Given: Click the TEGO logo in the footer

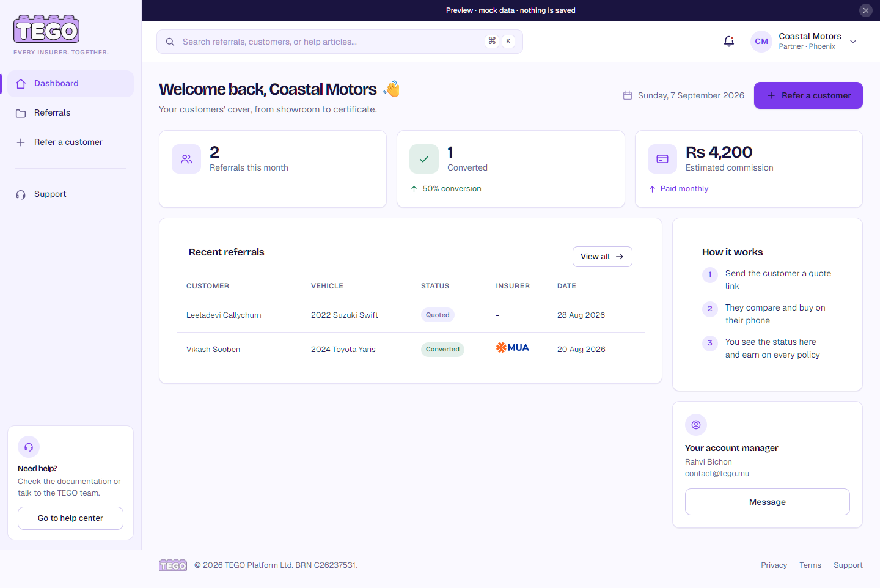Looking at the screenshot, I should coord(173,565).
